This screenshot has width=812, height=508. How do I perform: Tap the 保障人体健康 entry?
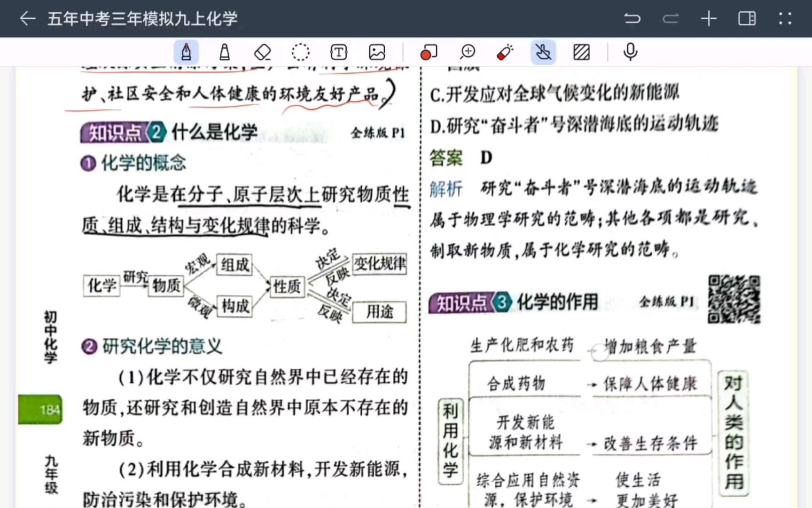650,384
